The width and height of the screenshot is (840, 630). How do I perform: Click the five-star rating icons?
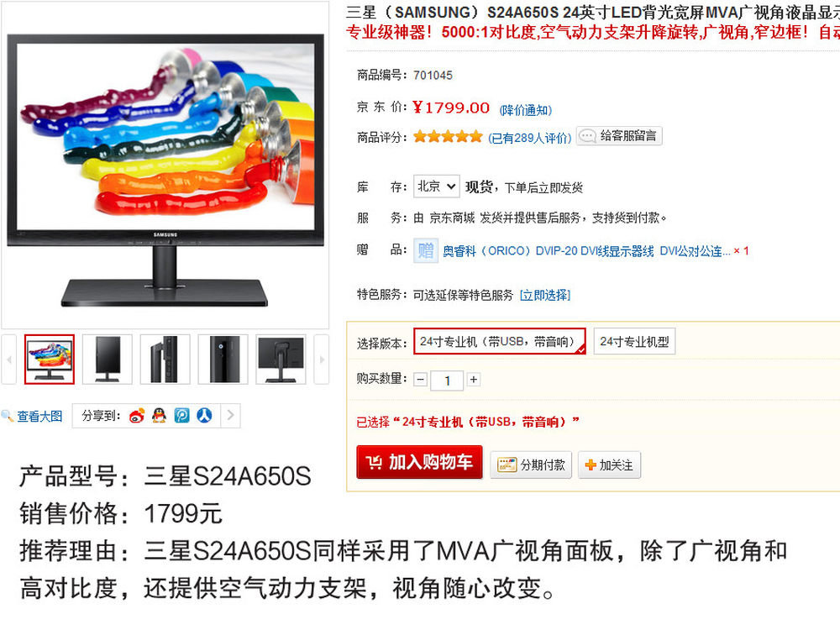[x=448, y=137]
